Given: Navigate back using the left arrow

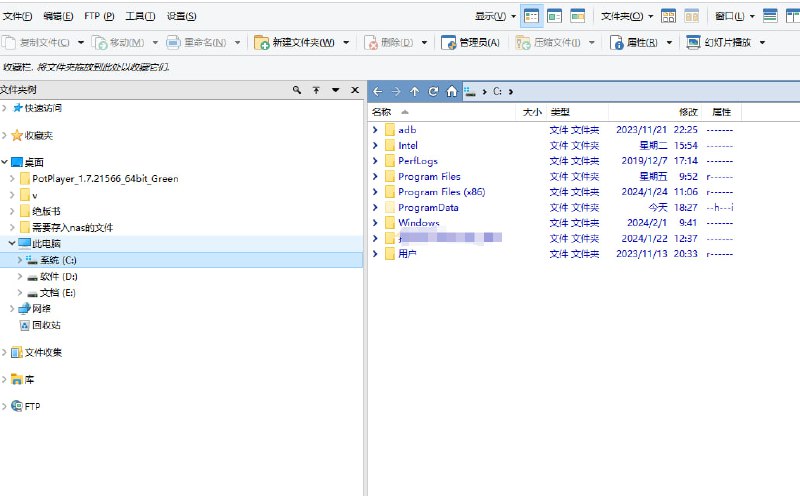Looking at the screenshot, I should pyautogui.click(x=378, y=91).
